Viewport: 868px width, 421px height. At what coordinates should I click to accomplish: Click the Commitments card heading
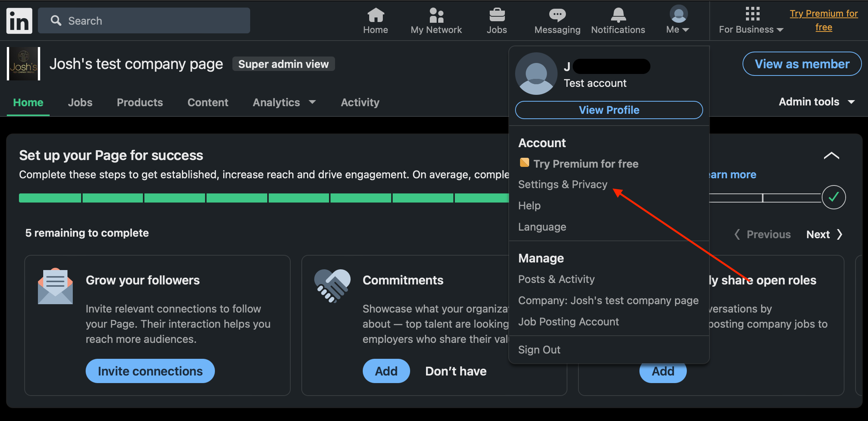[x=403, y=280]
